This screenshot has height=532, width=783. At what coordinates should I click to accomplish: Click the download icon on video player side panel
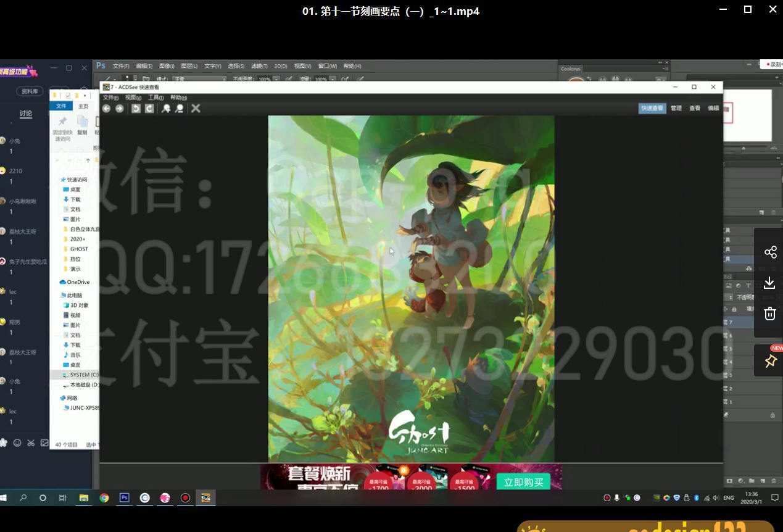click(769, 283)
